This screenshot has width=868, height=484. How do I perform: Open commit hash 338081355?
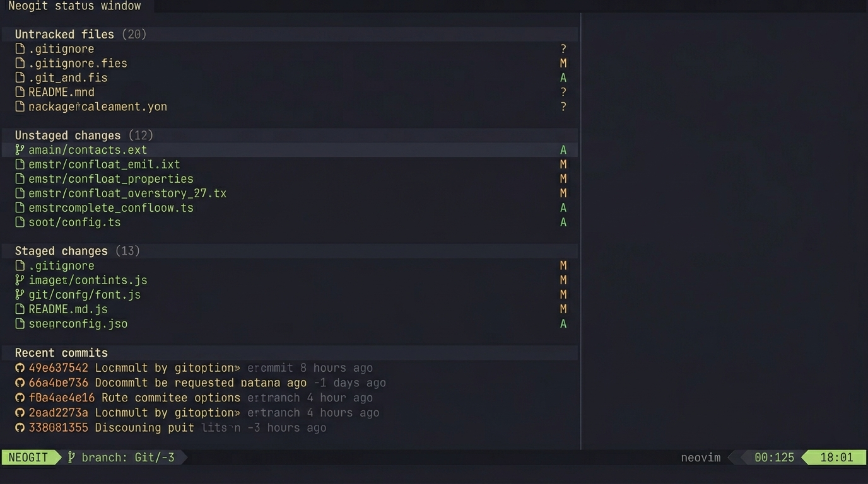point(58,427)
